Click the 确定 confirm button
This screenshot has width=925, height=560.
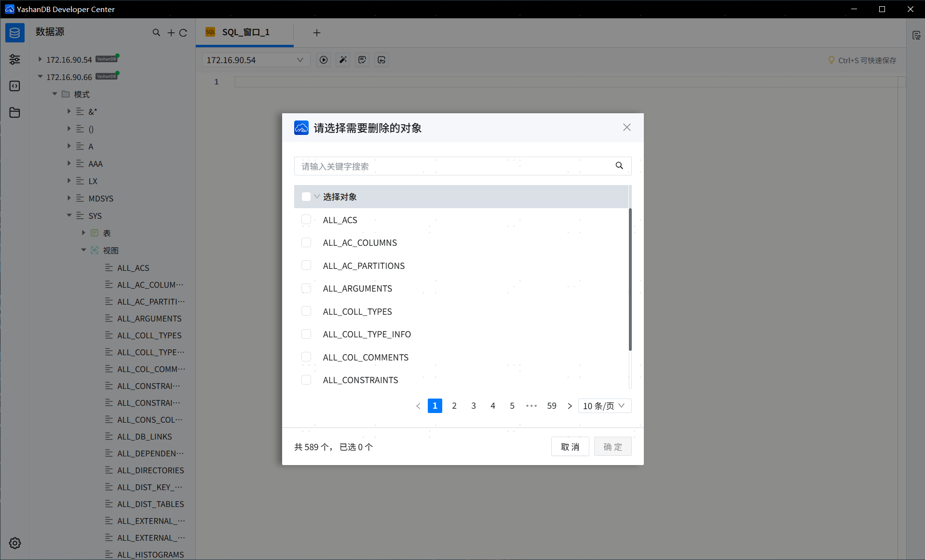(612, 446)
